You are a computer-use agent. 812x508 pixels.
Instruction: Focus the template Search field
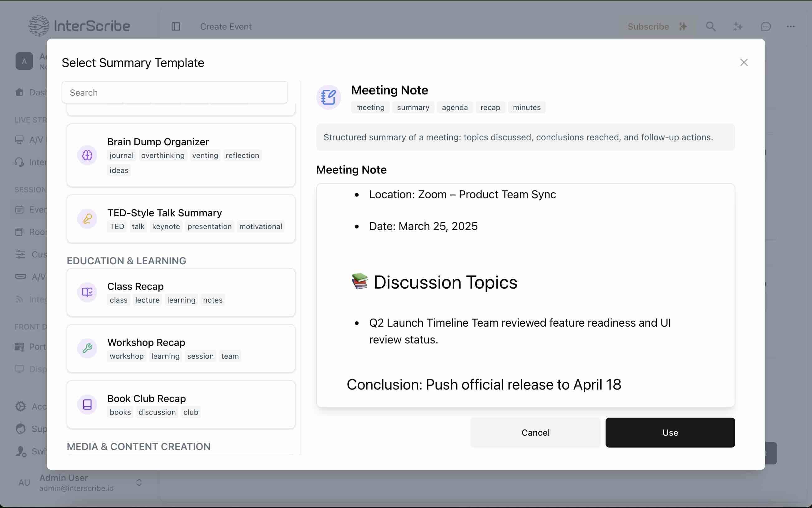175,92
